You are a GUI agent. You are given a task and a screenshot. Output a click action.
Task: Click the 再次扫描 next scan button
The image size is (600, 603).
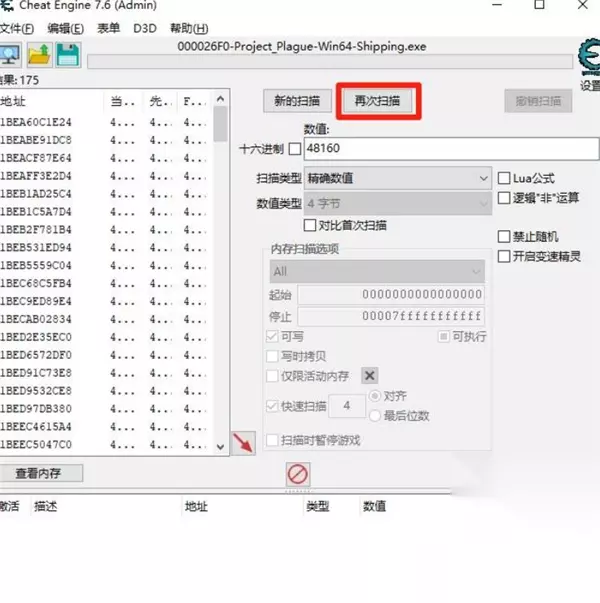click(377, 101)
